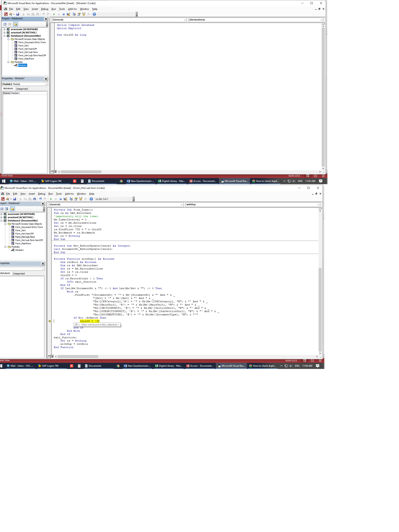Click Help question-mark icon beside Ln 64, Col 1
The image size is (399, 532).
(x=91, y=199)
